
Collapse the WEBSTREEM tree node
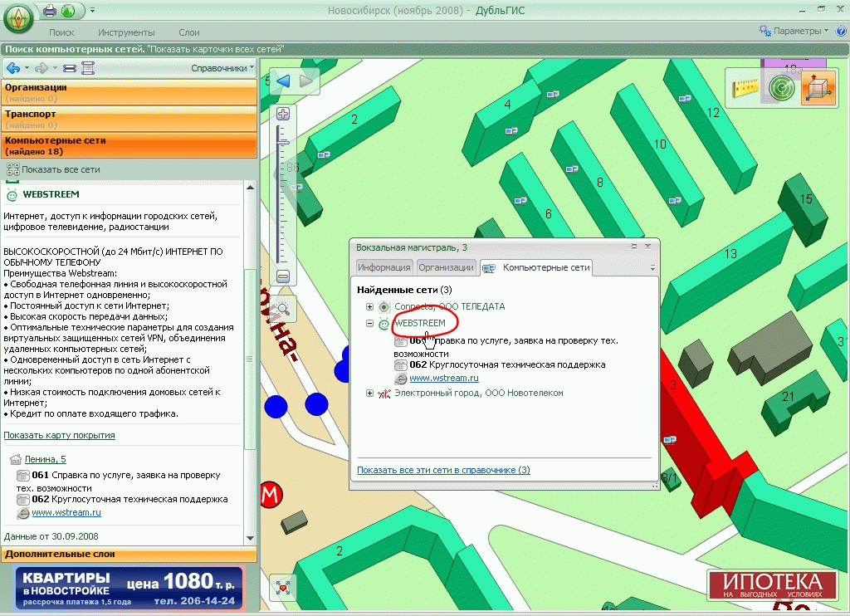(x=369, y=323)
